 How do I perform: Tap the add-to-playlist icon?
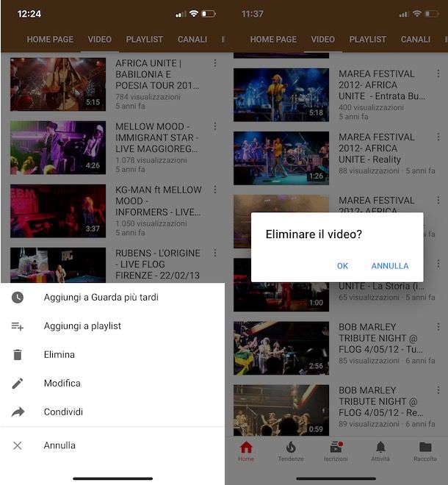point(18,326)
